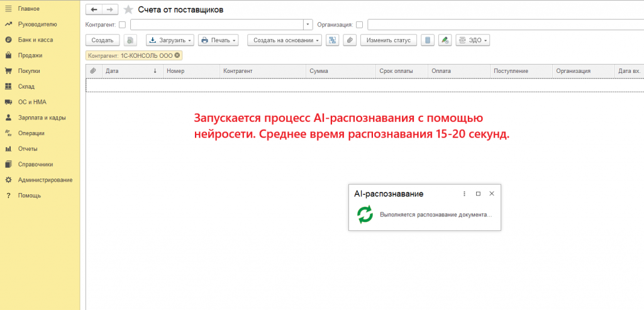Click the Зарплата и кадры person icon

[x=8, y=118]
